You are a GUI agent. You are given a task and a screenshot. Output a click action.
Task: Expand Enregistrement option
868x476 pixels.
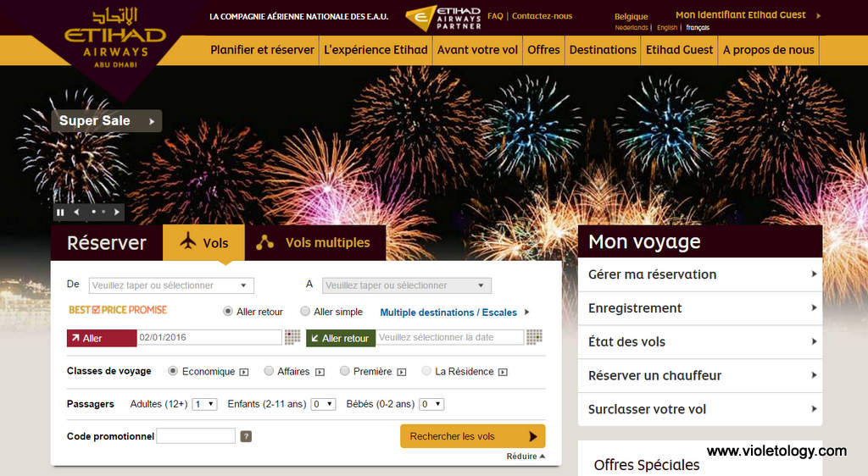point(700,308)
